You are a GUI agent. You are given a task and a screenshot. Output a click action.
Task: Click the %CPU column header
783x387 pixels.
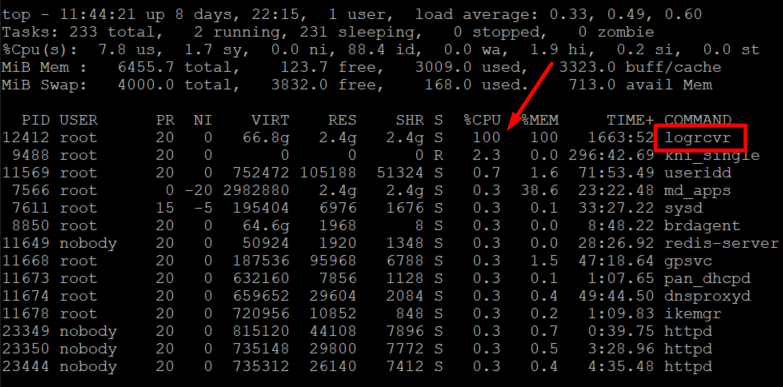click(x=482, y=120)
